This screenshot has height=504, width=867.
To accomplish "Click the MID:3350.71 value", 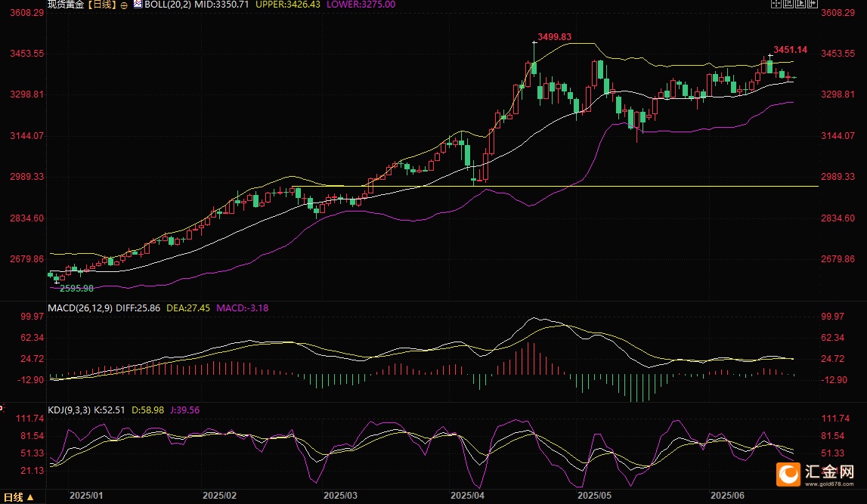I will coord(221,5).
